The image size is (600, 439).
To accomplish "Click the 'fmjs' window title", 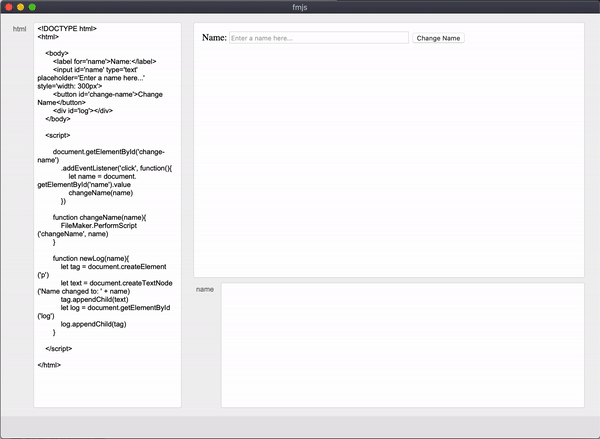I will pyautogui.click(x=300, y=7).
